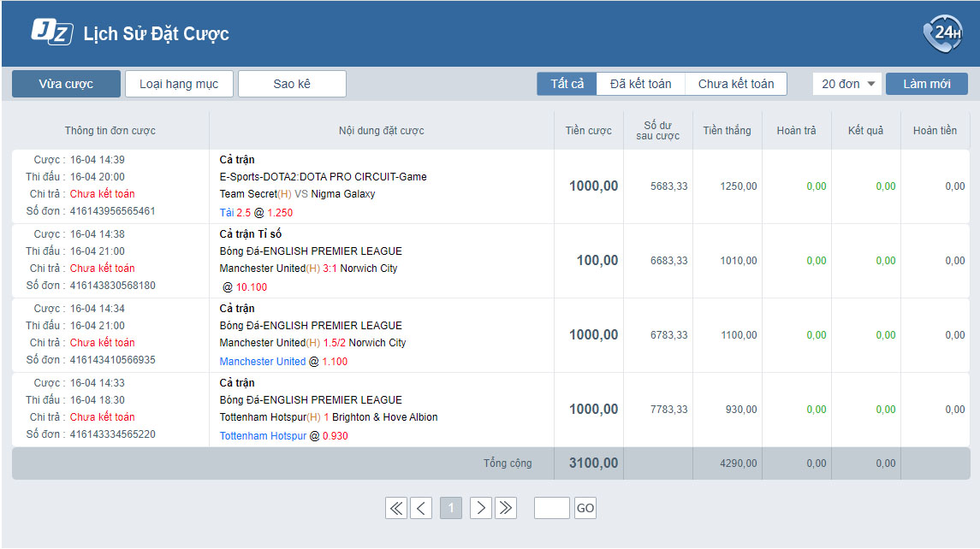980x549 pixels.
Task: Open the Sao kê tab
Action: [x=292, y=84]
